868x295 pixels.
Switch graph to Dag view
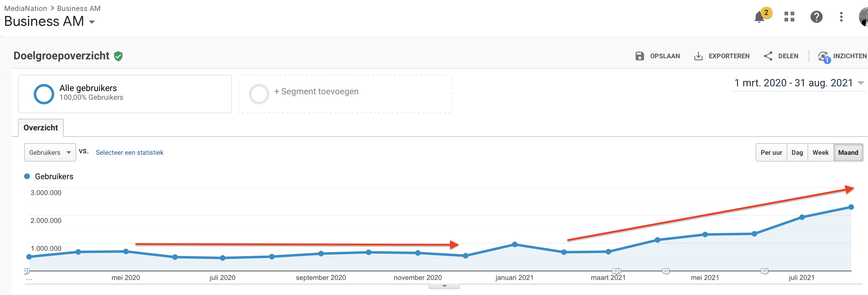pos(797,153)
